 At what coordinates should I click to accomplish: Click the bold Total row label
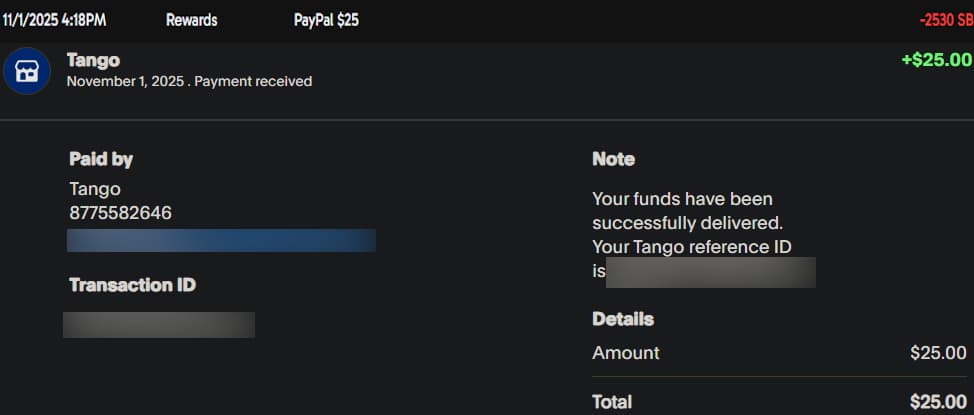[612, 401]
